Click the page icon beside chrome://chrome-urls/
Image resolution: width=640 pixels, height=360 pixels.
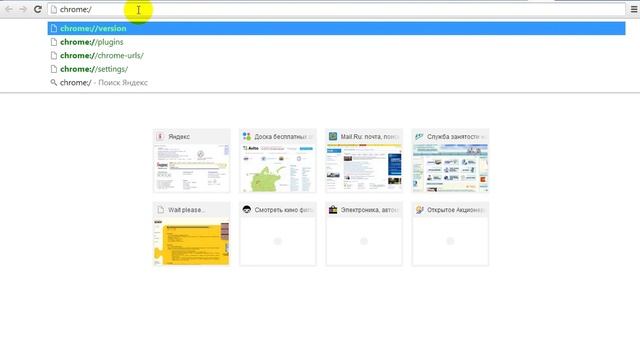[x=53, y=56]
